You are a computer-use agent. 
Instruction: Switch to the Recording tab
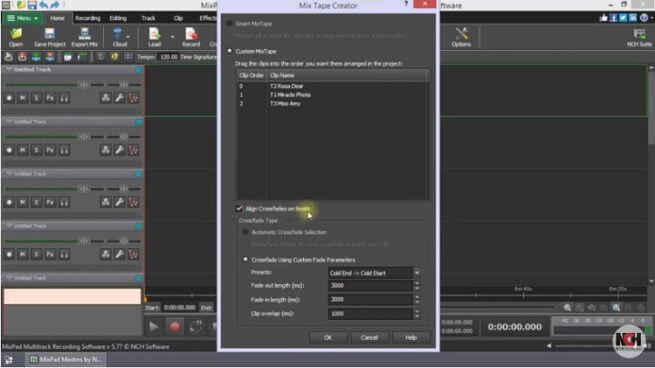(88, 18)
